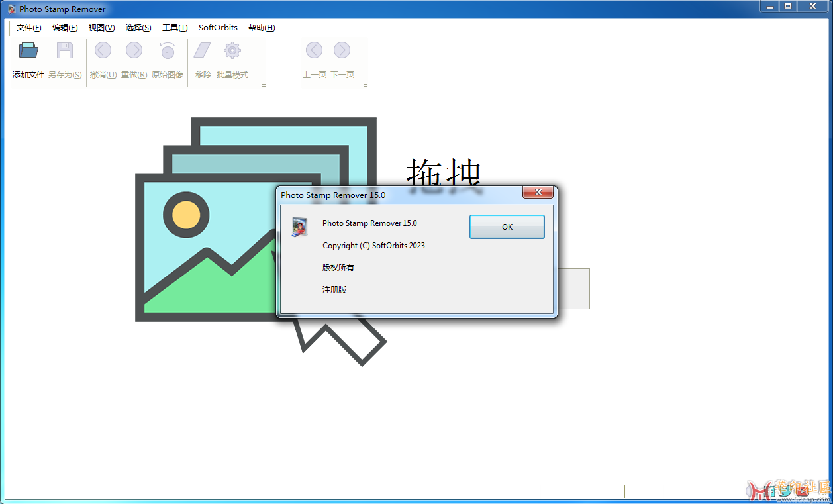Open the SoftOrbits menu
The image size is (833, 504).
(218, 28)
